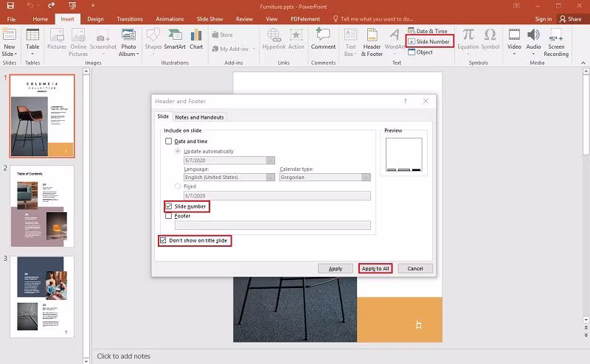
Task: Insert a Comment
Action: (x=323, y=39)
